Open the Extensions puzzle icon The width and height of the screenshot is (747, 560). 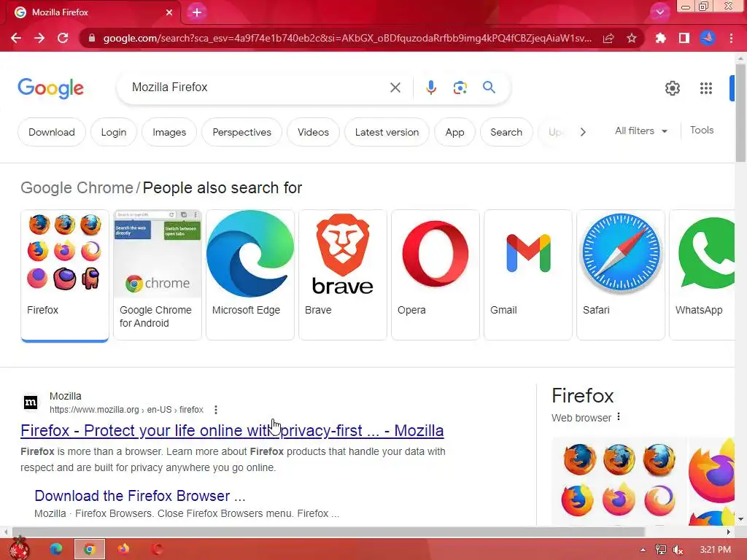(660, 38)
